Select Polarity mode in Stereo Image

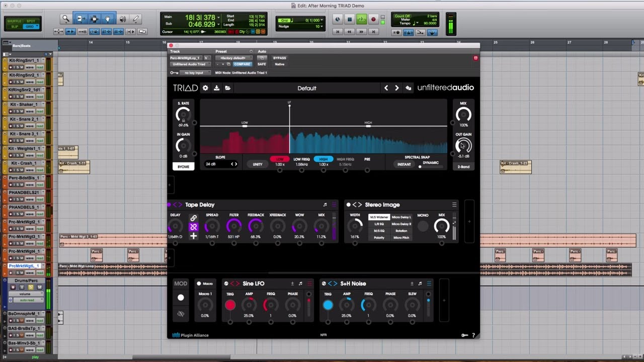pos(379,237)
